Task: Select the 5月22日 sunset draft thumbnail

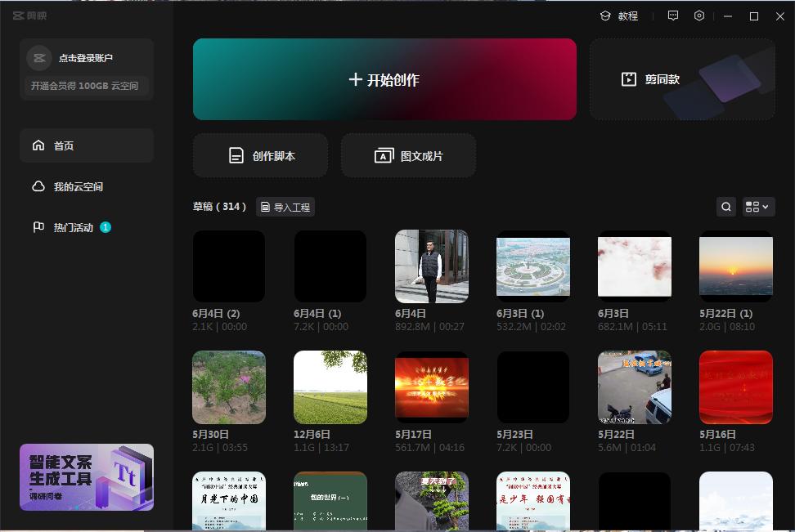Action: click(x=735, y=266)
